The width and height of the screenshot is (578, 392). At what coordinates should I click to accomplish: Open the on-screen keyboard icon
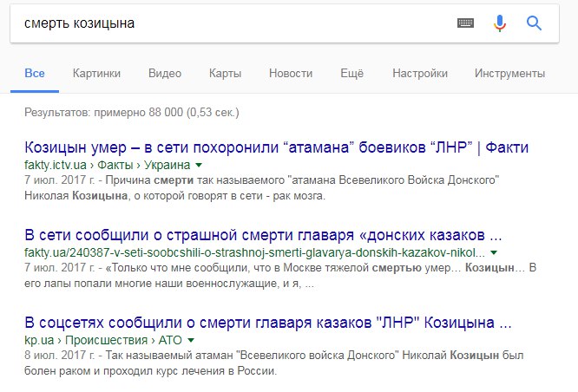(465, 23)
